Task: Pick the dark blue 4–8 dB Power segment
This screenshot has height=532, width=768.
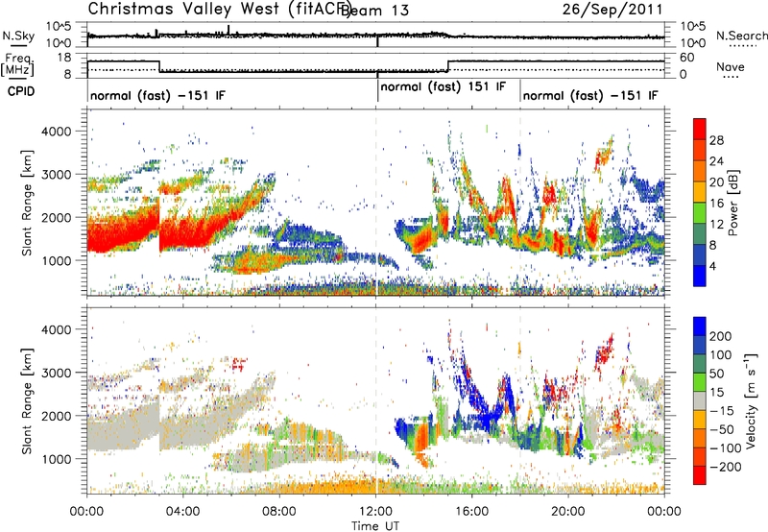Action: click(x=700, y=254)
